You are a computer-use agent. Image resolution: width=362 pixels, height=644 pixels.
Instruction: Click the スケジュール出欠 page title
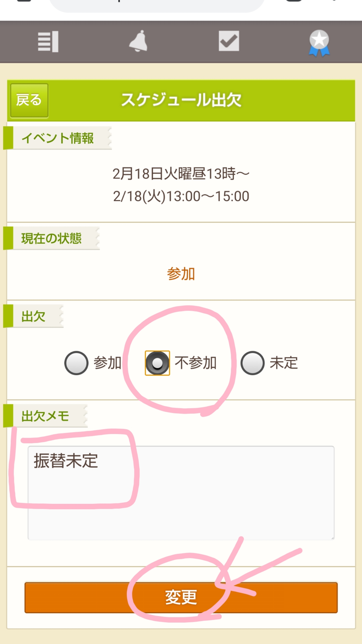tap(181, 100)
